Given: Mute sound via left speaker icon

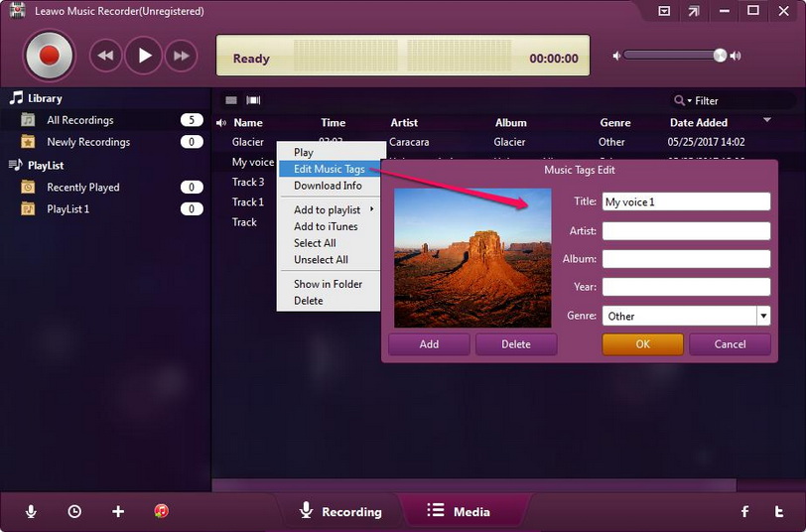Looking at the screenshot, I should point(616,56).
